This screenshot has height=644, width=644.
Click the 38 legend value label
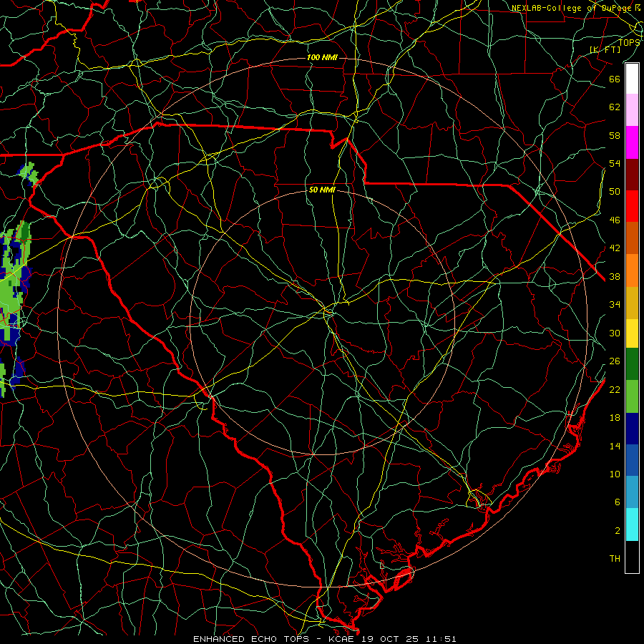click(x=615, y=277)
